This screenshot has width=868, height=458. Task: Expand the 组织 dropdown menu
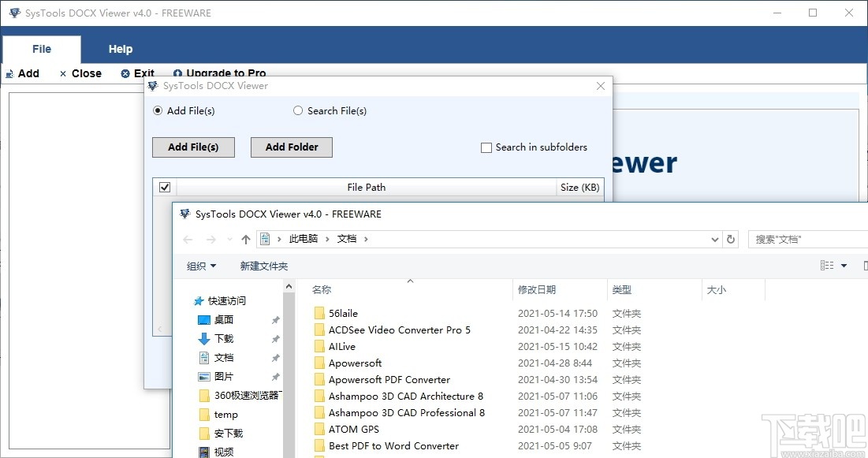tap(200, 266)
